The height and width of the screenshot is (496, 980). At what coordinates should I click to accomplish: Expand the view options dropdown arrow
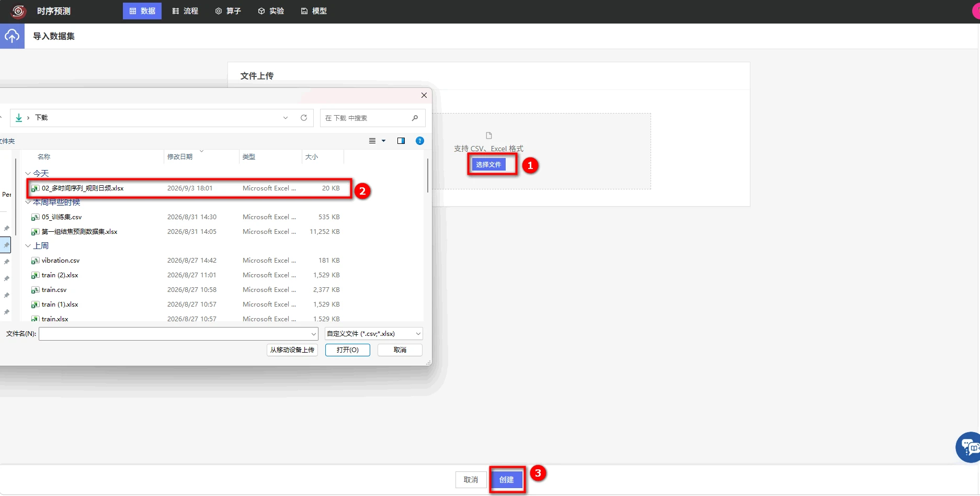[x=384, y=141]
